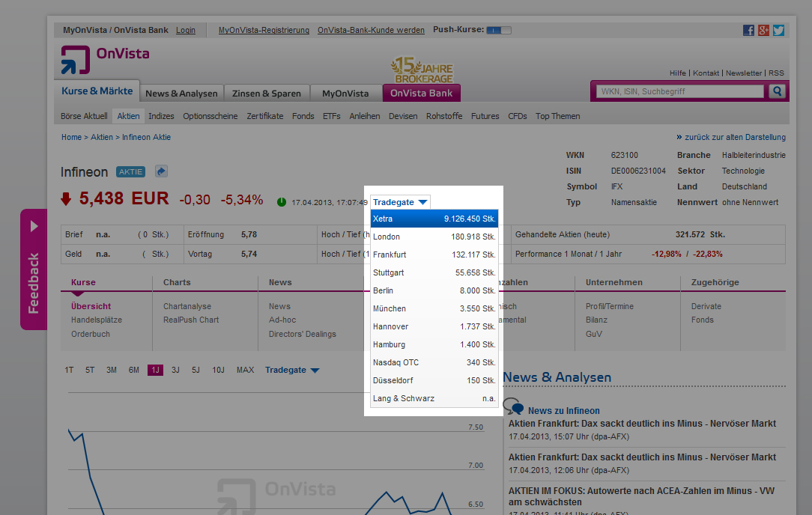Open Derivate under Zugehörige
This screenshot has height=515, width=812.
[x=706, y=306]
